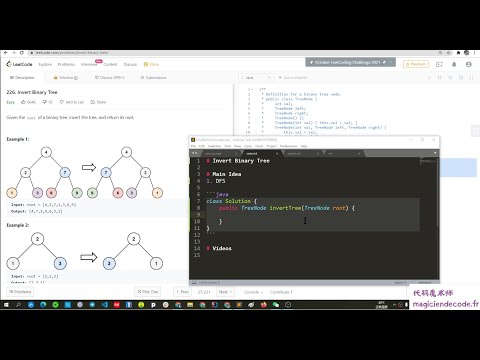Open the Explore page in LeetCode navbar
The height and width of the screenshot is (360, 480).
pos(45,64)
